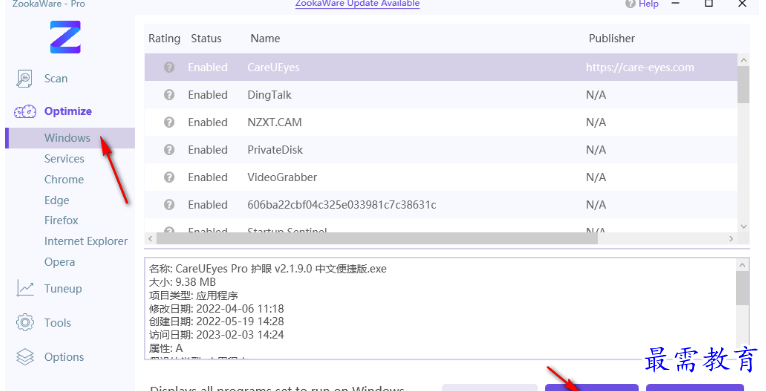Image resolution: width=766 pixels, height=391 pixels.
Task: Click details pane scroll up arrow
Action: 742,265
